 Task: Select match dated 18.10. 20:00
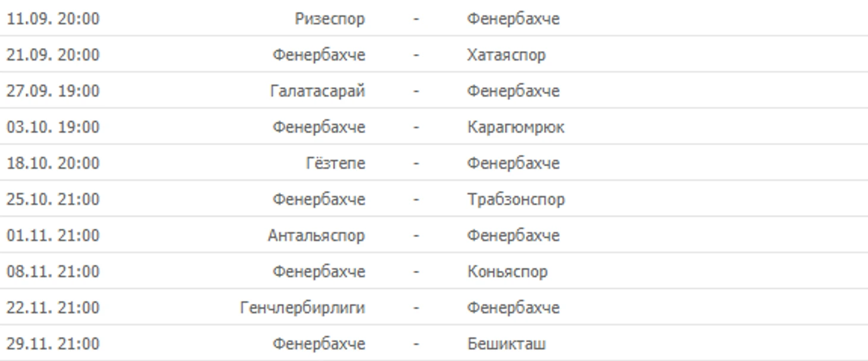click(434, 163)
